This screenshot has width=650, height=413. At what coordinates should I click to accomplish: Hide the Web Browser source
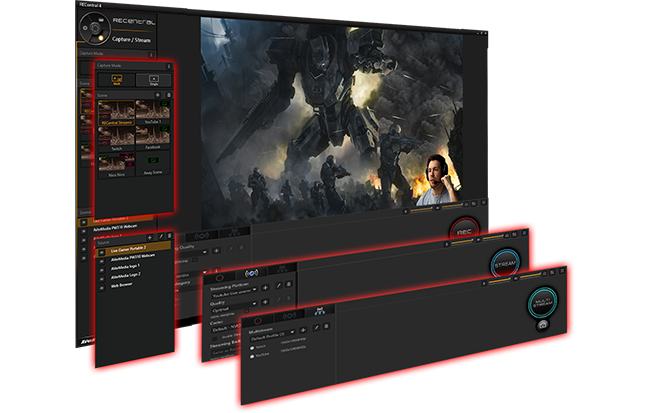point(102,289)
